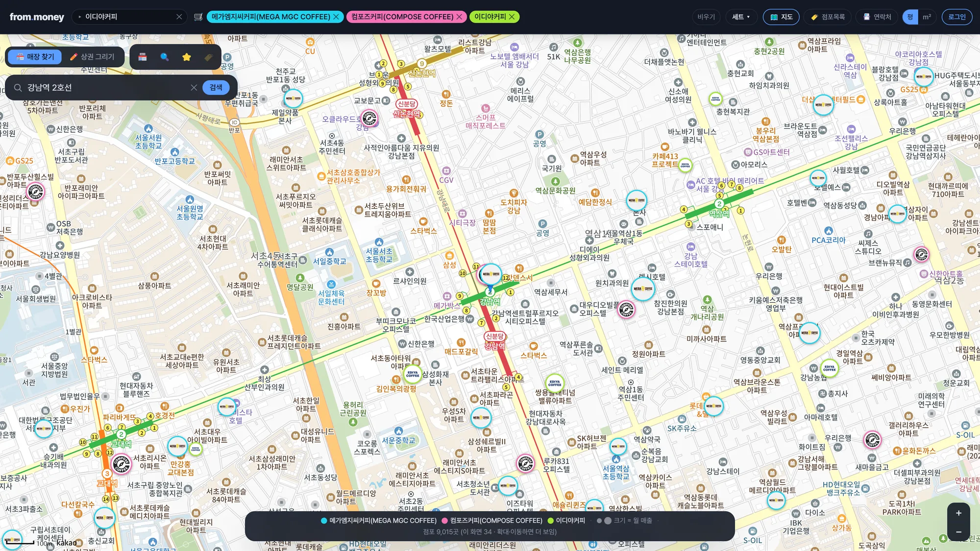Zoom out with the minus button
The image size is (980, 551).
coord(958,532)
